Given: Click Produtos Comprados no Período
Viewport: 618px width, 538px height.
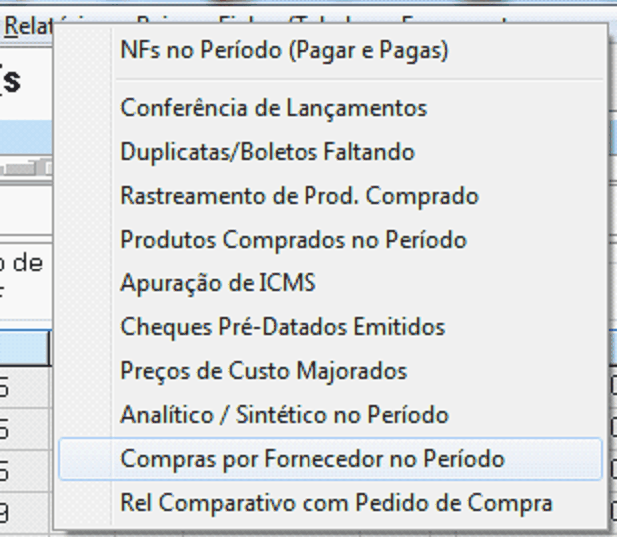Looking at the screenshot, I should coord(293,240).
